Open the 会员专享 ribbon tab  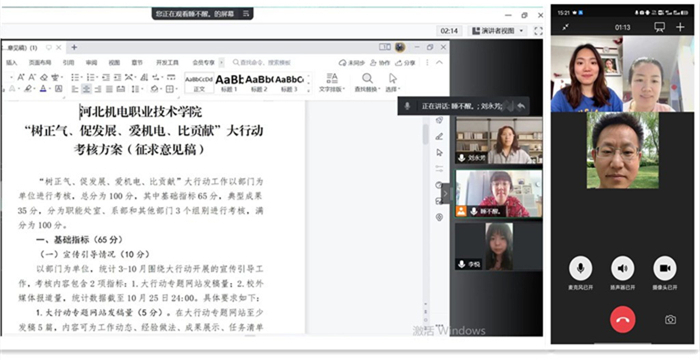click(x=203, y=63)
